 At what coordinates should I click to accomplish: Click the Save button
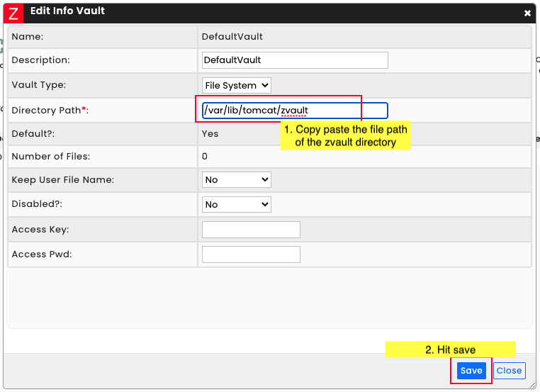click(471, 371)
